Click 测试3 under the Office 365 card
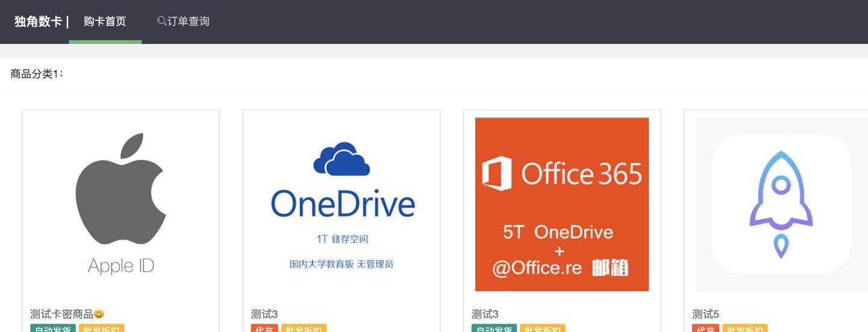Viewport: 868px width, 332px height. [x=485, y=314]
